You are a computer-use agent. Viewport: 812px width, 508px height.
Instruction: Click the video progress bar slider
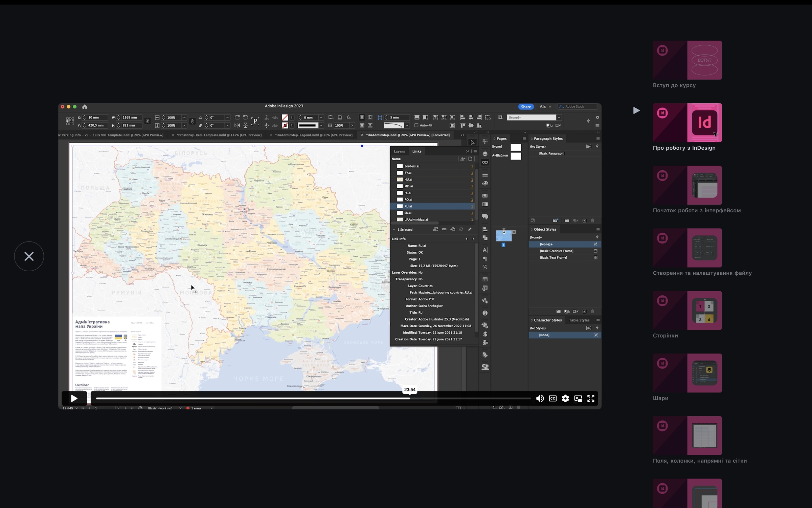(x=313, y=398)
